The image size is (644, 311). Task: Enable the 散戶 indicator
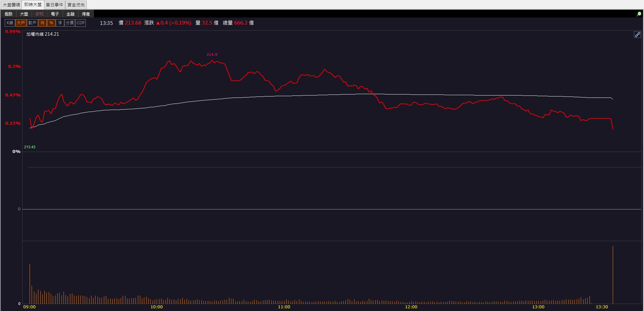pyautogui.click(x=32, y=23)
